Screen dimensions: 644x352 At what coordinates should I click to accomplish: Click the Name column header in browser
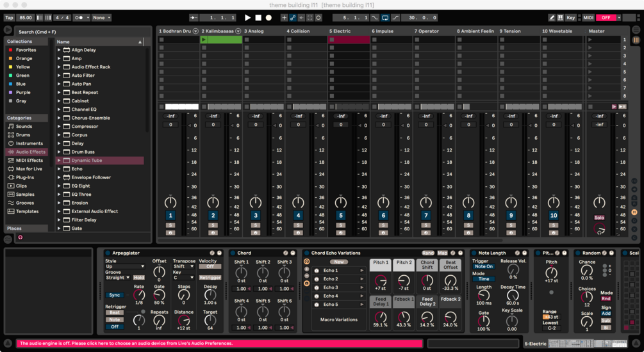coord(99,42)
